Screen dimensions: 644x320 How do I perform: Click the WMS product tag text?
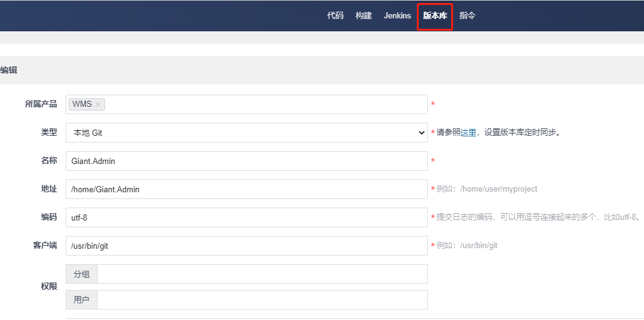(x=82, y=104)
